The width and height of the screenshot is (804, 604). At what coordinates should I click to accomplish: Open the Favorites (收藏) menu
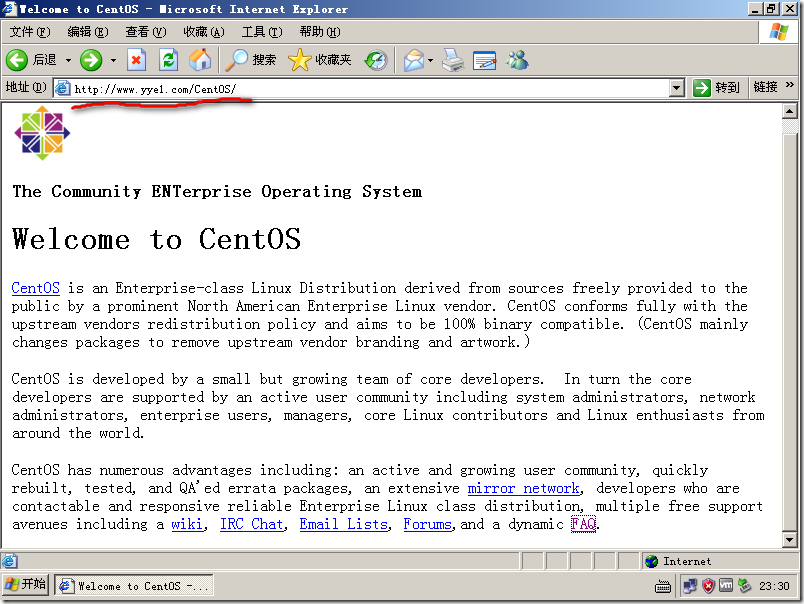point(204,32)
